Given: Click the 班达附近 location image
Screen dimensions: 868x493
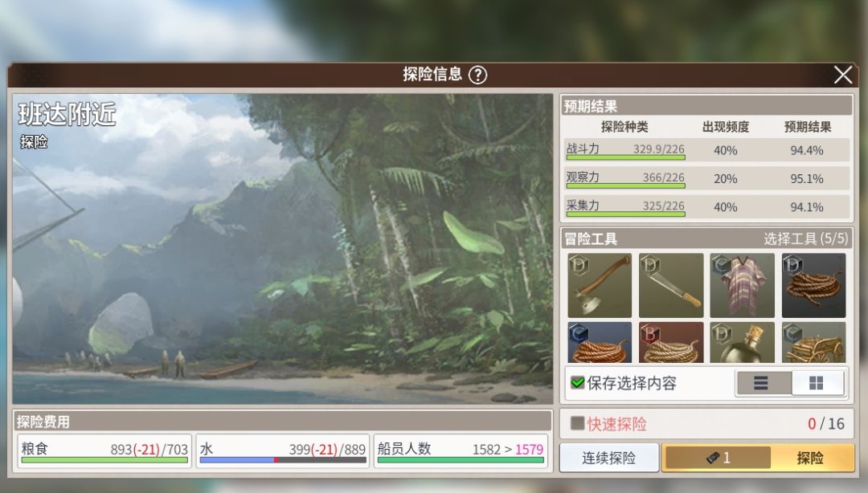Looking at the screenshot, I should click(x=283, y=248).
